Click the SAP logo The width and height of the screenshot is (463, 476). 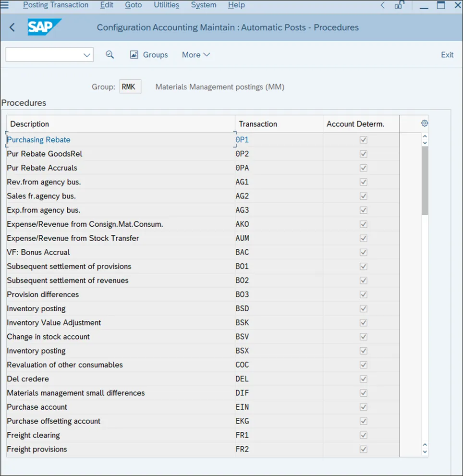click(x=44, y=27)
